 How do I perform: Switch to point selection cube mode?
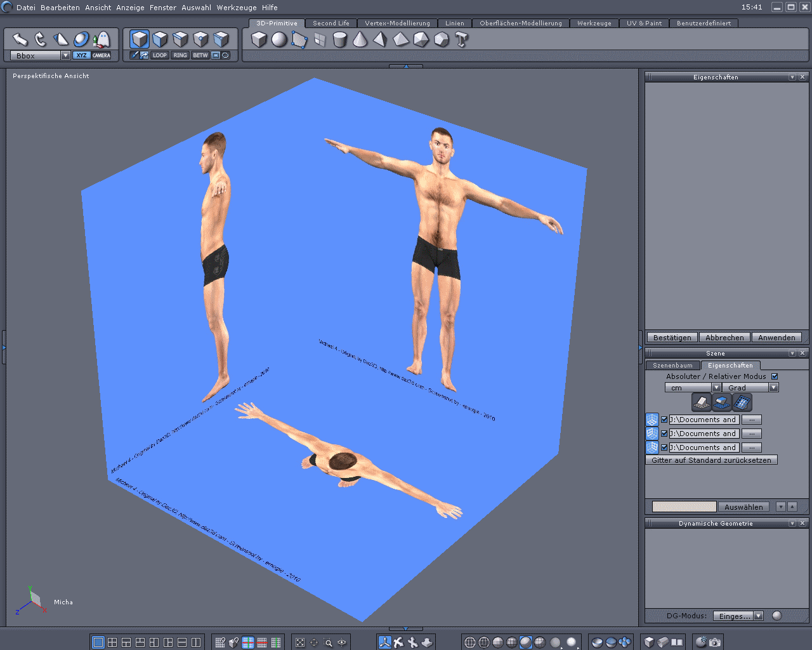pyautogui.click(x=200, y=39)
